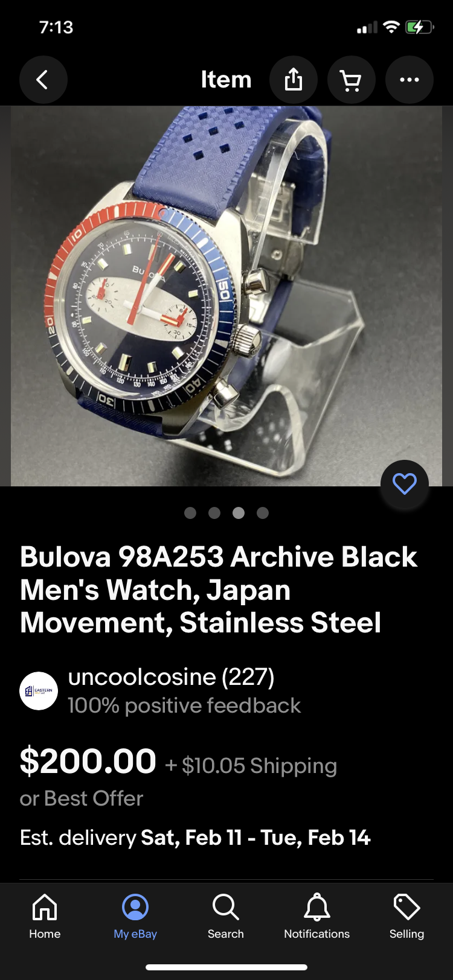The image size is (453, 980).
Task: Open the shopping cart
Action: [352, 80]
